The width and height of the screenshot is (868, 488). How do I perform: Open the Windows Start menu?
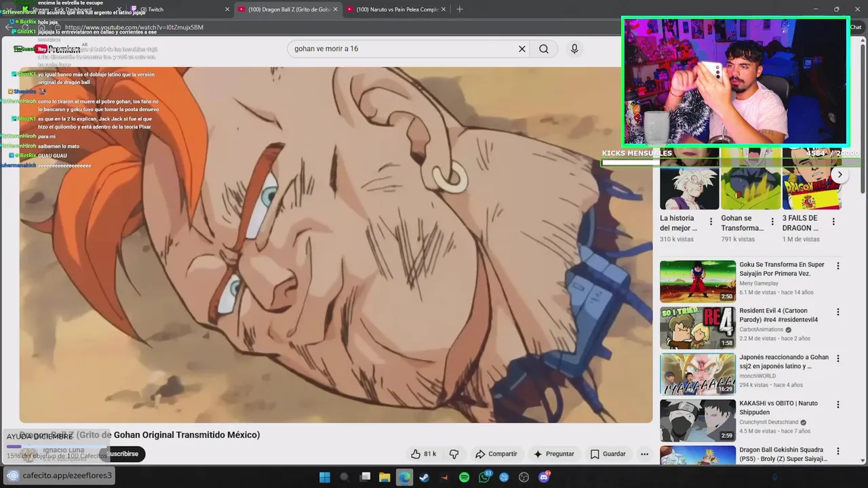pos(325,477)
